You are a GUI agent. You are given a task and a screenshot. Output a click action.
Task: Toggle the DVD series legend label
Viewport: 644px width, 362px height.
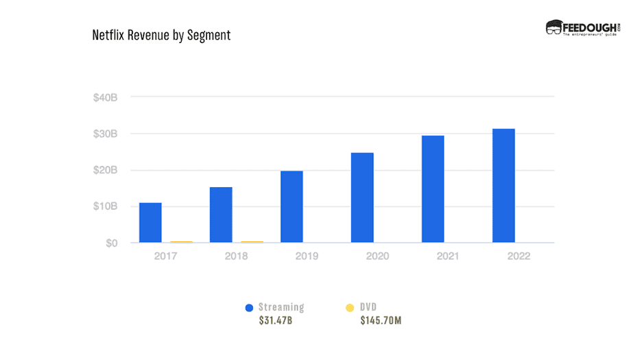pyautogui.click(x=368, y=308)
